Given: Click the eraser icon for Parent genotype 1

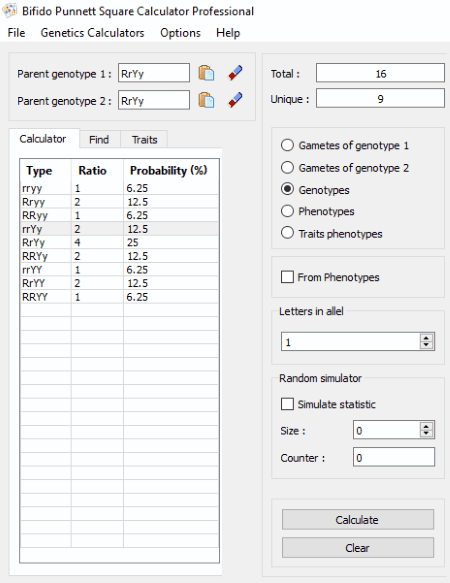Looking at the screenshot, I should click(235, 73).
